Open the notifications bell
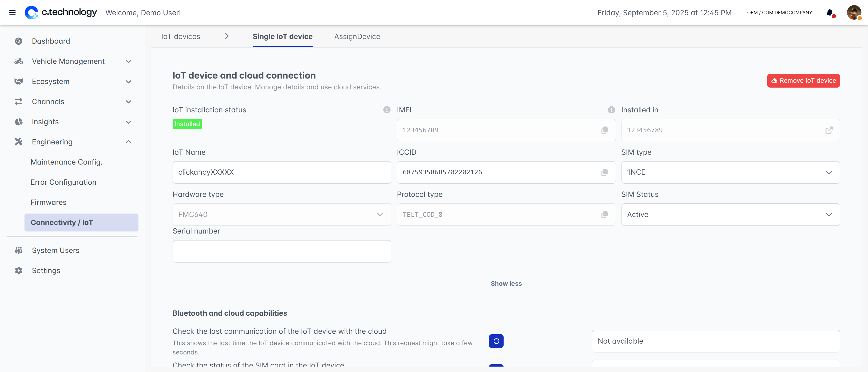This screenshot has height=372, width=868. [830, 13]
